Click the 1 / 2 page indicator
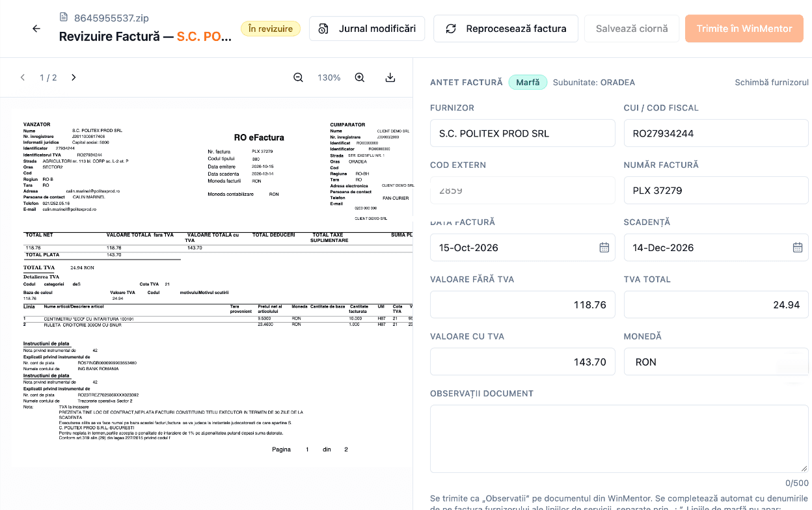 (x=48, y=77)
